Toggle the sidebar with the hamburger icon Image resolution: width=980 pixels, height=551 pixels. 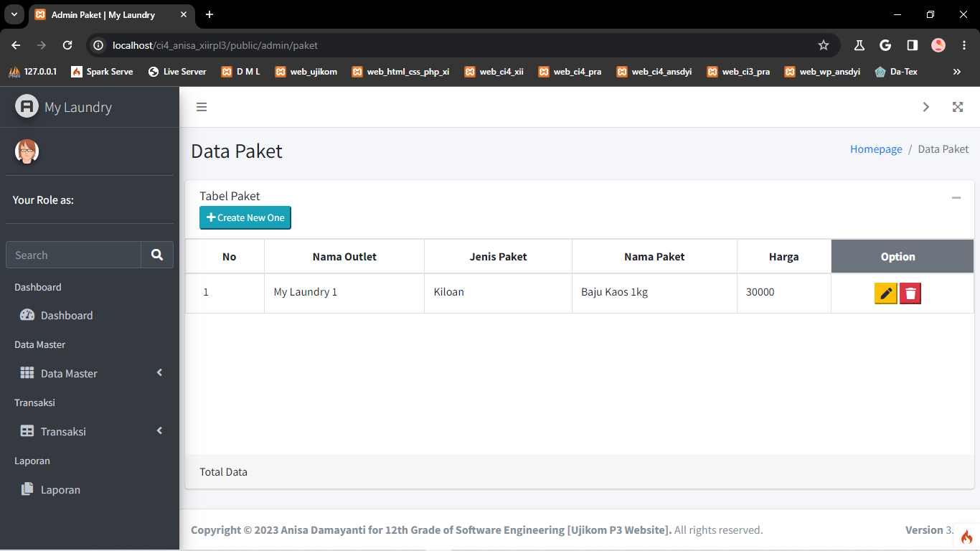click(202, 106)
